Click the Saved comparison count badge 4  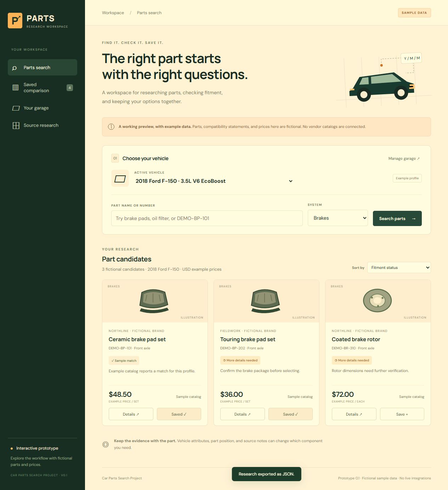[70, 88]
